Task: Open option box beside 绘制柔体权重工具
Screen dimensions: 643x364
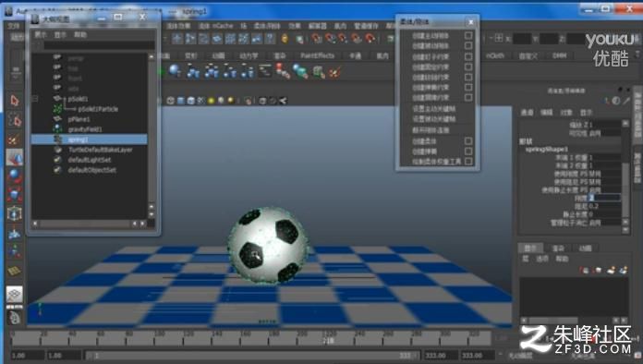Action: tap(468, 162)
